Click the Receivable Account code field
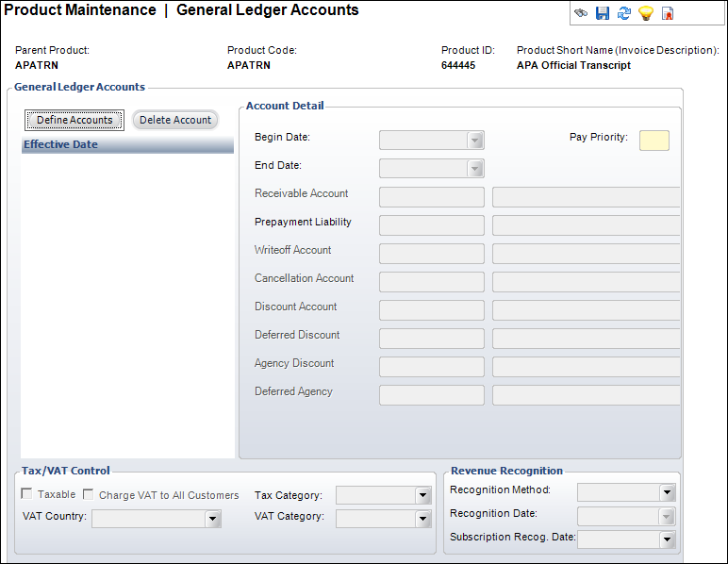 click(431, 197)
